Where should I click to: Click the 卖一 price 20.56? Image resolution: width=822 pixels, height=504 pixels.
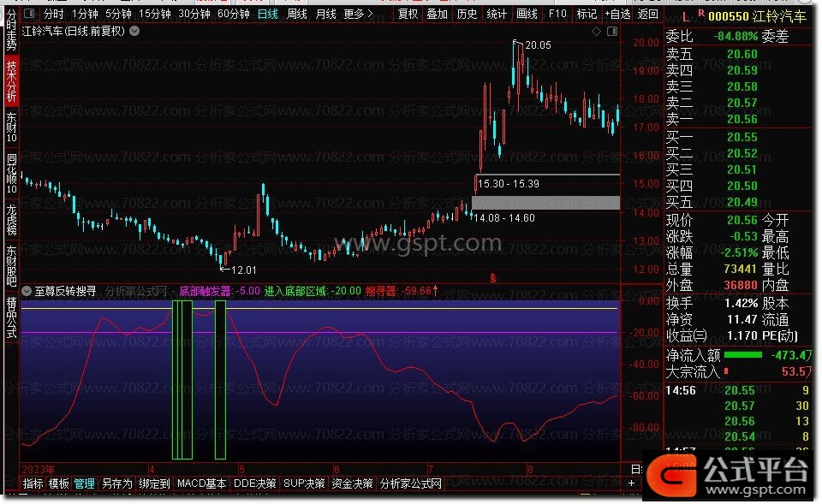tap(742, 120)
